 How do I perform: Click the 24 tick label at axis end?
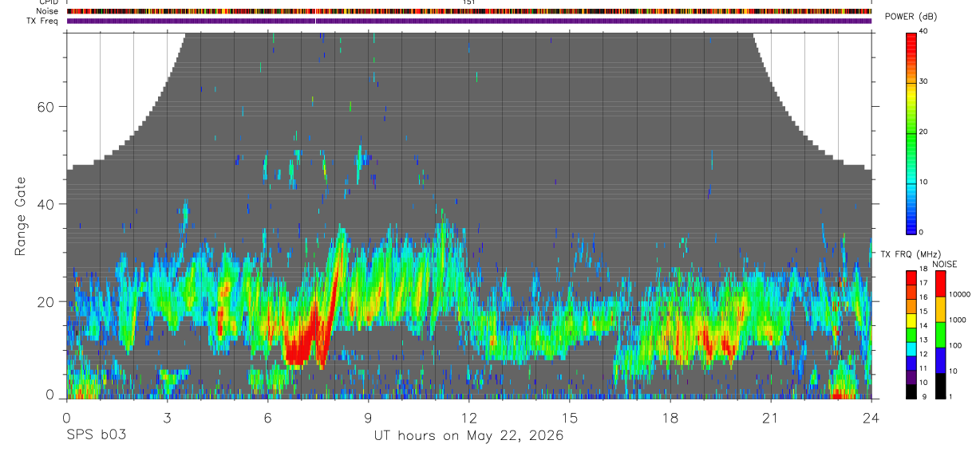point(871,418)
